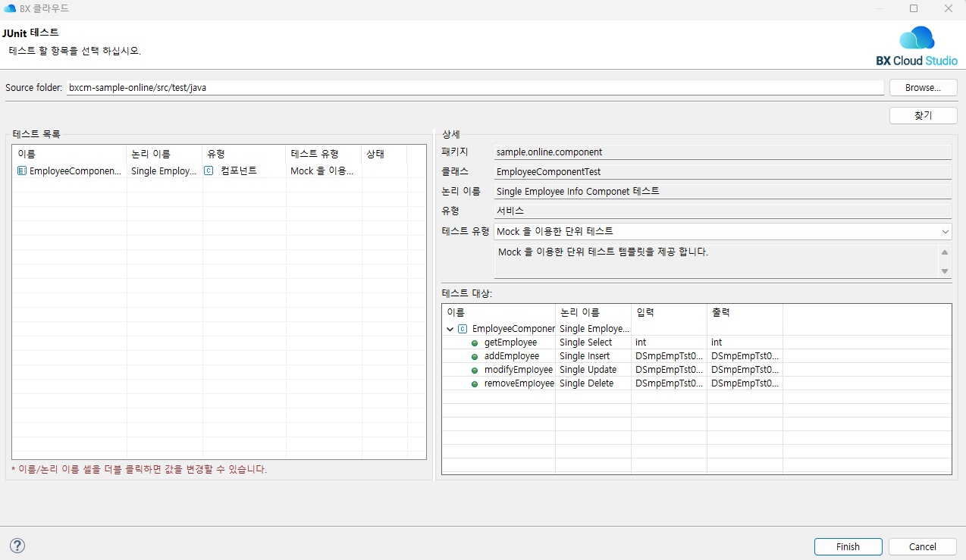Cancel the JUnit test dialog
Image resolution: width=966 pixels, height=560 pixels.
pos(922,546)
